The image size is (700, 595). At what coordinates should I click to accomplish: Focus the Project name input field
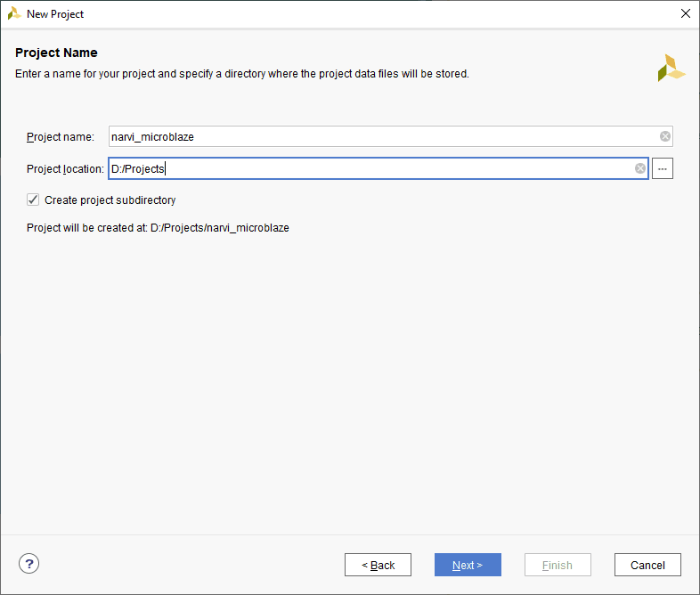click(x=383, y=136)
